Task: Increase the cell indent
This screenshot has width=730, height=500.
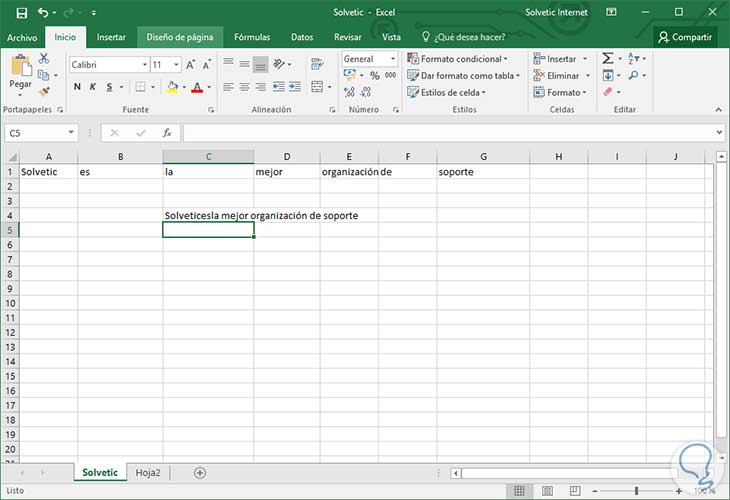Action: (295, 87)
